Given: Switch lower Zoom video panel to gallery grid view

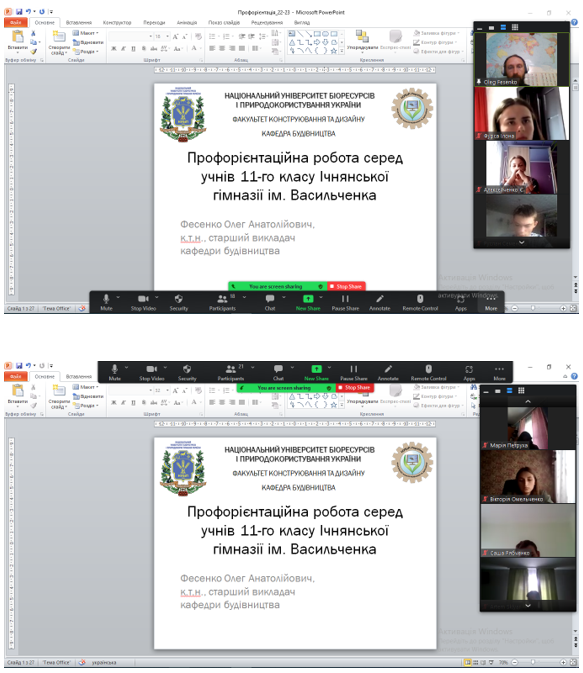Looking at the screenshot, I should click(x=521, y=390).
